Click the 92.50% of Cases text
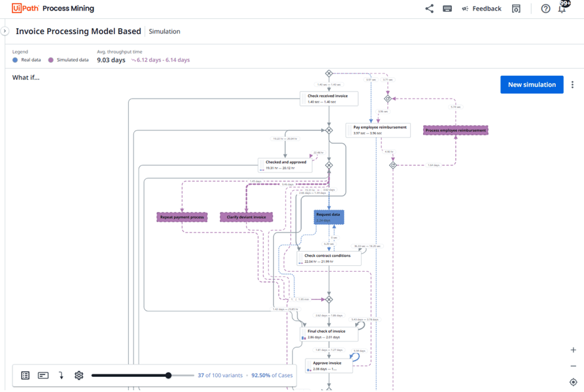The width and height of the screenshot is (584, 392). (x=272, y=375)
